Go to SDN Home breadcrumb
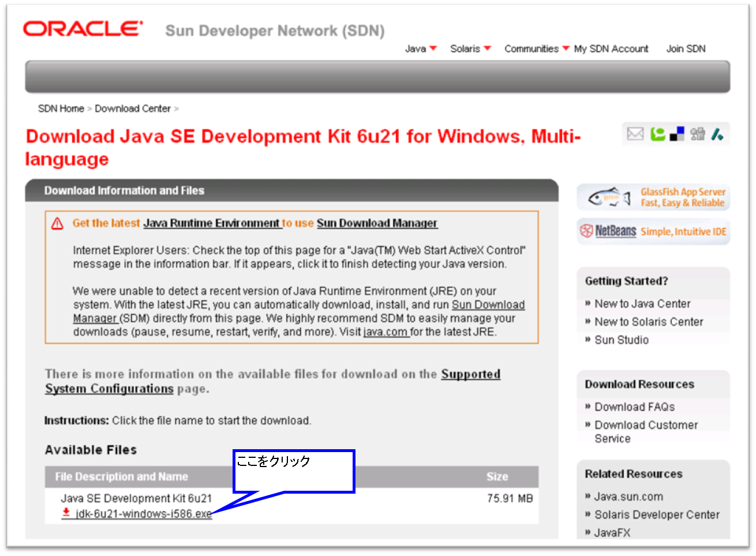The width and height of the screenshot is (756, 556). (61, 109)
